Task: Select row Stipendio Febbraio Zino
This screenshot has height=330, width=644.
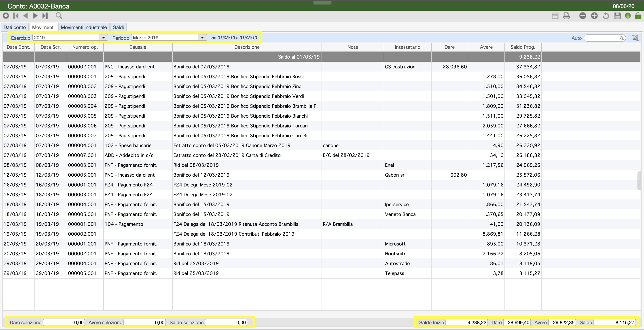Action: [x=322, y=86]
